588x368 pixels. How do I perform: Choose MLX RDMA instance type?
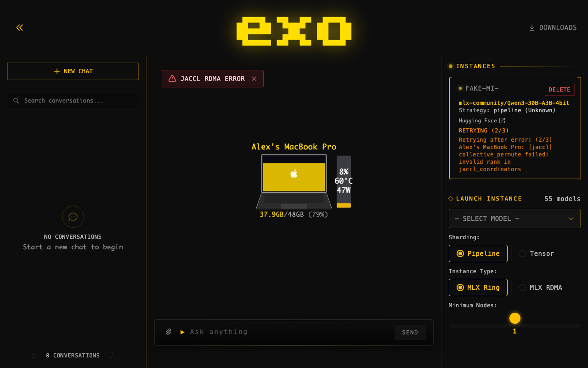(x=541, y=287)
